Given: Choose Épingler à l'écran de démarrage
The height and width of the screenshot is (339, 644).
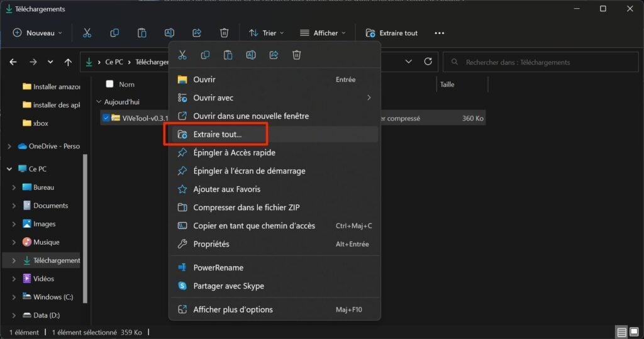Looking at the screenshot, I should tap(274, 171).
